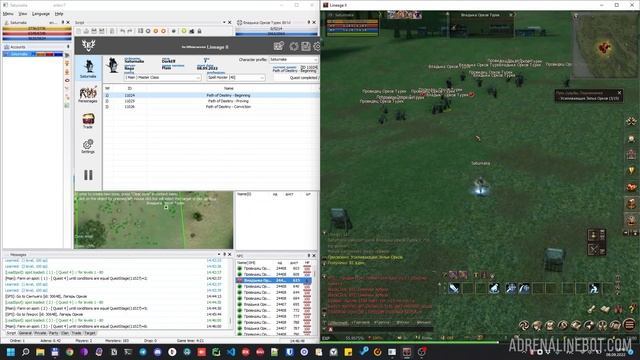Open the Script panel dropdown arrow
Screen dimensions: 640x360
tap(224, 22)
